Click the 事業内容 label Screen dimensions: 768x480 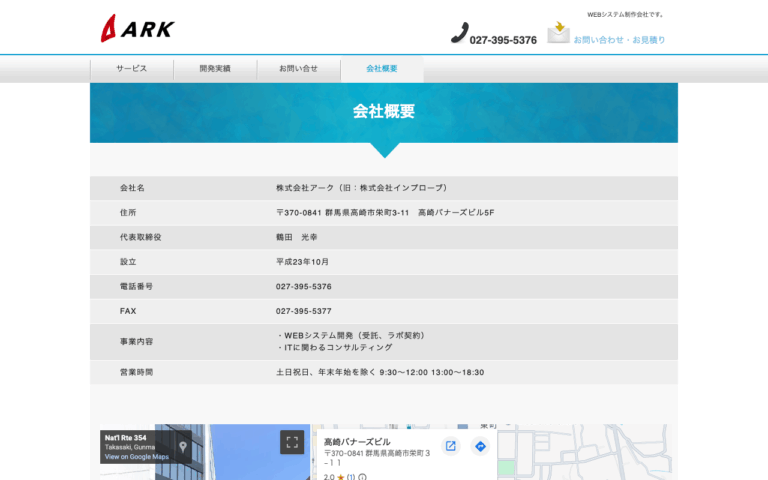pos(137,341)
